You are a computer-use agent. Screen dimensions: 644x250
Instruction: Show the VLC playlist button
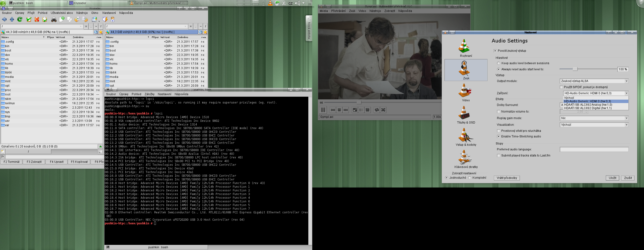click(361, 110)
